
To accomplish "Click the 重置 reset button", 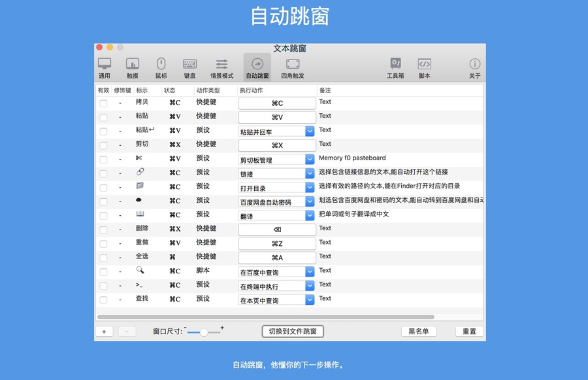I will pos(469,331).
